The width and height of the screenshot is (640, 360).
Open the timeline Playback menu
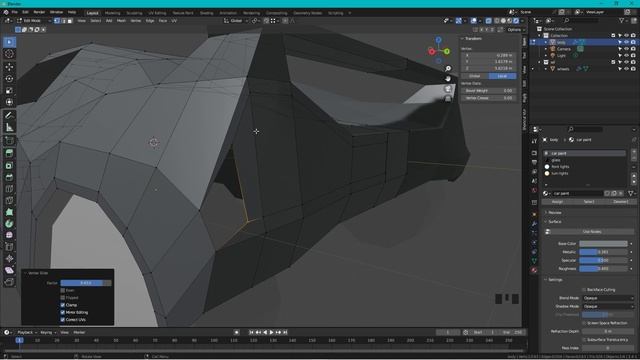tap(27, 332)
